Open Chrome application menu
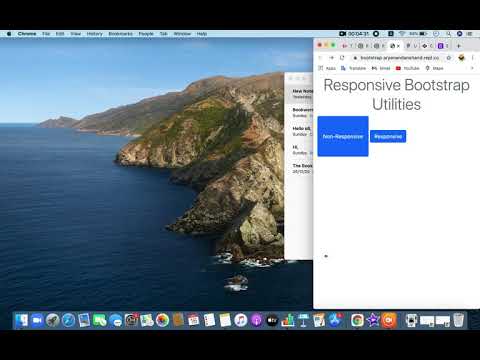This screenshot has height=360, width=480. coord(27,34)
